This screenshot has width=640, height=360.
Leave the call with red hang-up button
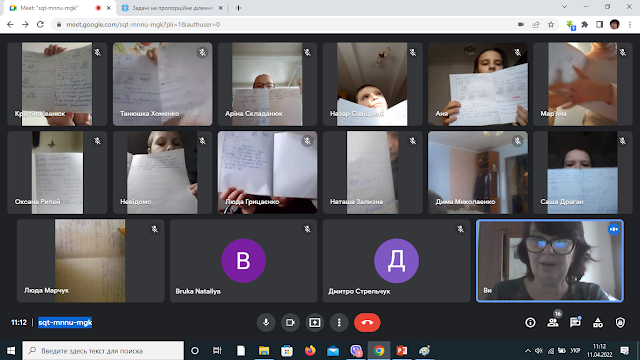[x=367, y=322]
